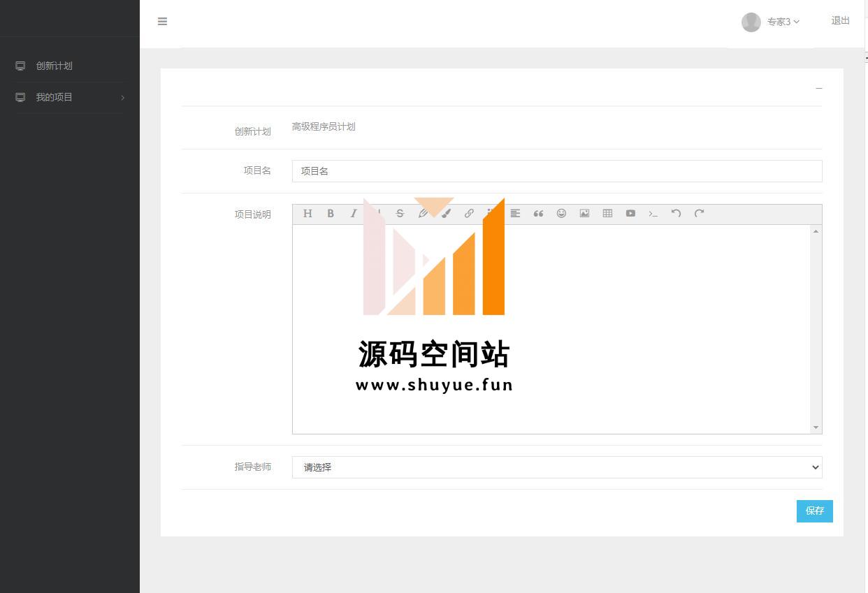Toggle the sidebar with the hamburger icon
This screenshot has height=593, width=868.
[x=162, y=22]
